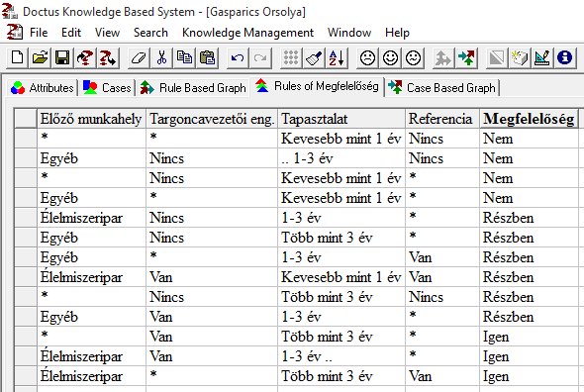
Task: Switch to the Case Based Graph tab
Action: [x=441, y=88]
